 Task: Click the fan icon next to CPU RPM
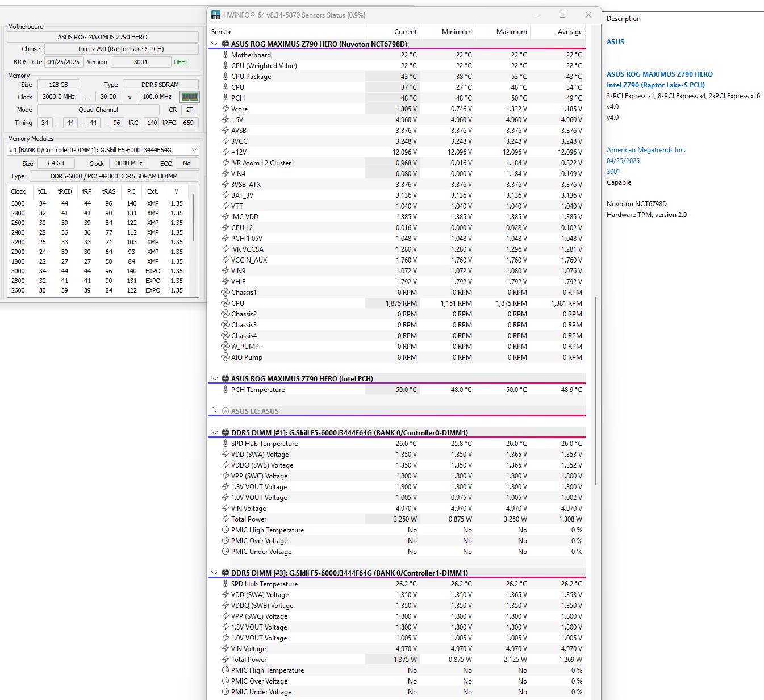tap(226, 303)
